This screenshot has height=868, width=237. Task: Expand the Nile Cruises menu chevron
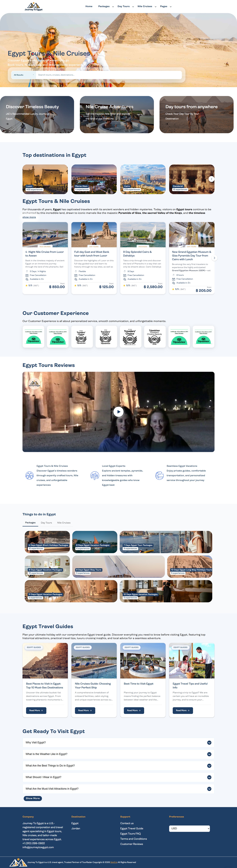(156, 7)
